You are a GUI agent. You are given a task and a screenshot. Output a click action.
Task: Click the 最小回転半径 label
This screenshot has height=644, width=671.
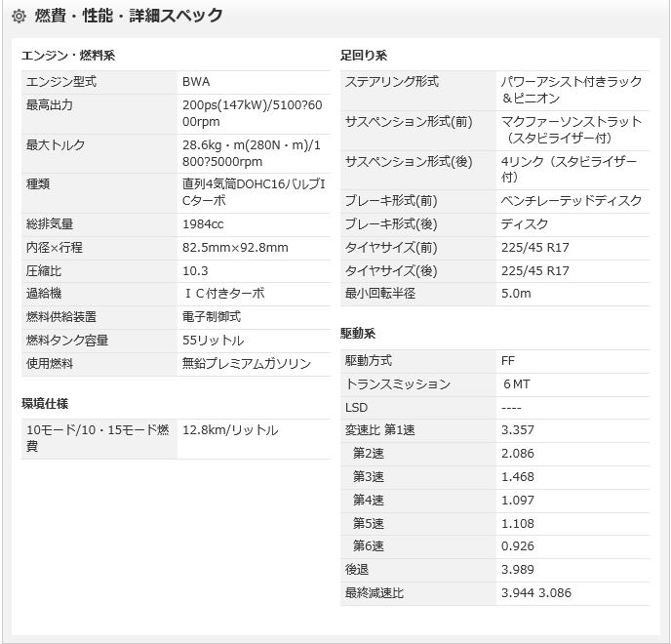click(x=380, y=294)
